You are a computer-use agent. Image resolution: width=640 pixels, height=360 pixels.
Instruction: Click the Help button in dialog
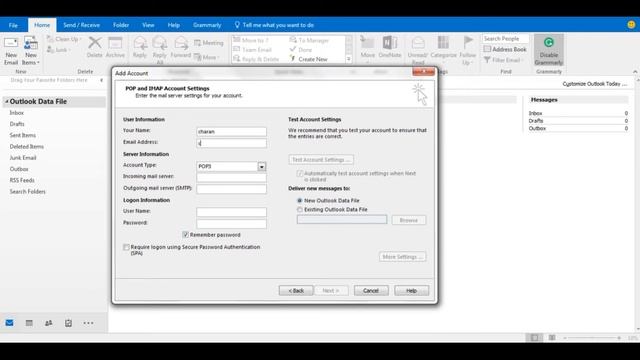pyautogui.click(x=411, y=291)
